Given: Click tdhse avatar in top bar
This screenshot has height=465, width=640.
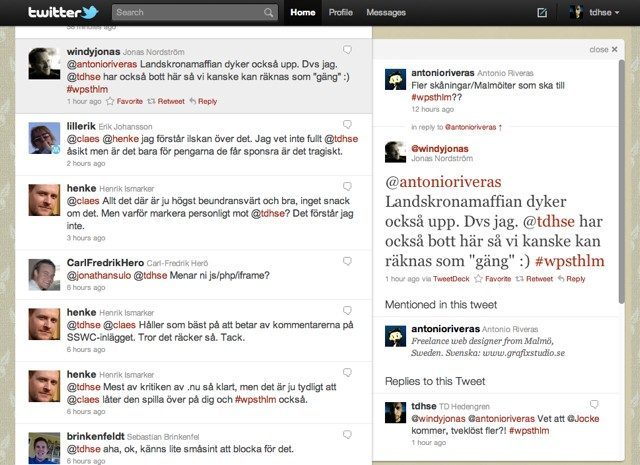Looking at the screenshot, I should coord(576,12).
